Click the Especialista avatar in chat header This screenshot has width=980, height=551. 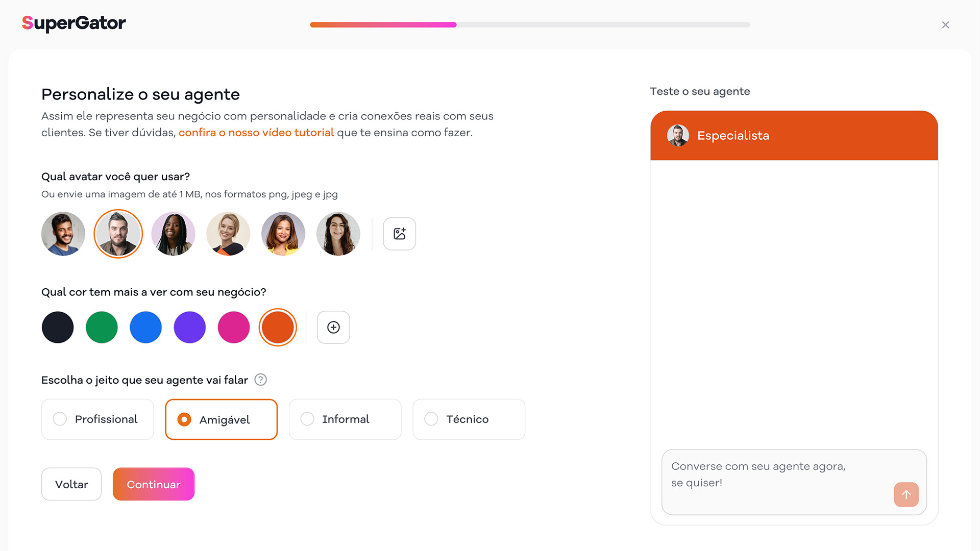[x=678, y=136]
